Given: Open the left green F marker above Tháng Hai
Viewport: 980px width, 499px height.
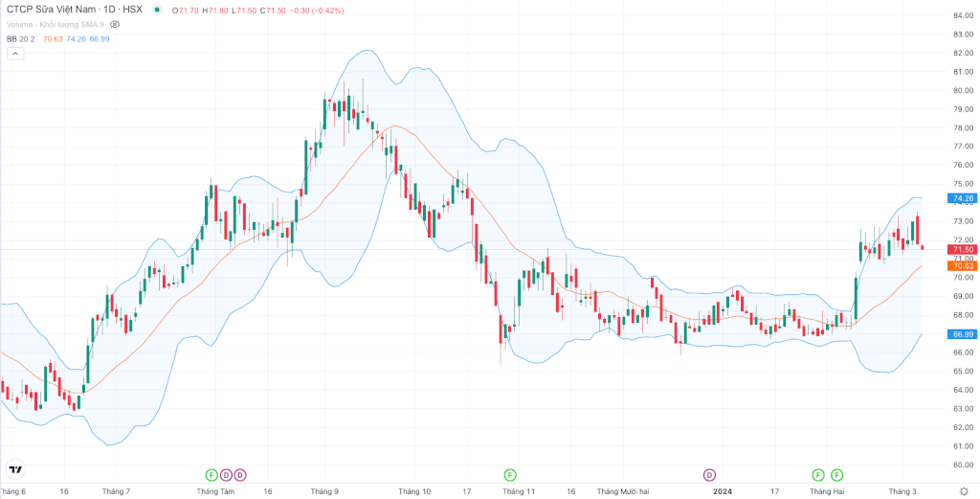Looking at the screenshot, I should point(817,475).
